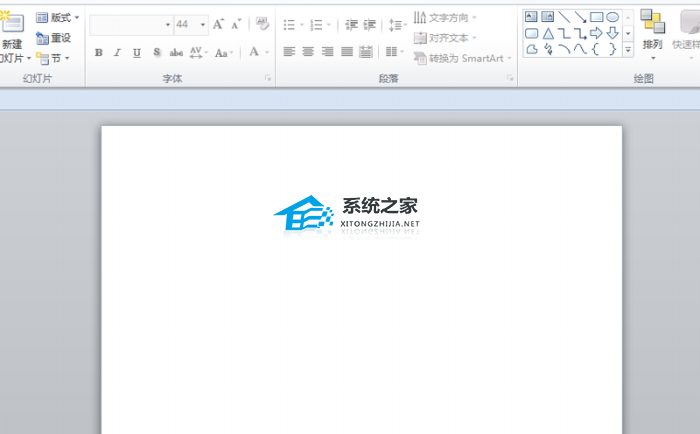Expand the font size dropdown arrow

click(203, 25)
